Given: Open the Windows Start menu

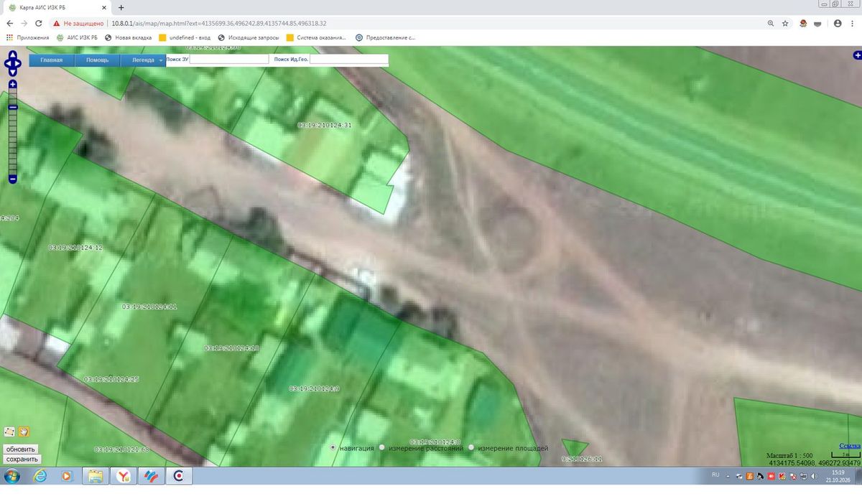Looking at the screenshot, I should (11, 475).
